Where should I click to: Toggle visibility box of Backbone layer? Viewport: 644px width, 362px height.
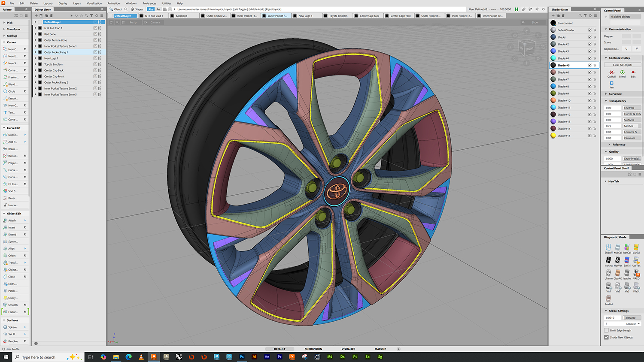coord(40,34)
